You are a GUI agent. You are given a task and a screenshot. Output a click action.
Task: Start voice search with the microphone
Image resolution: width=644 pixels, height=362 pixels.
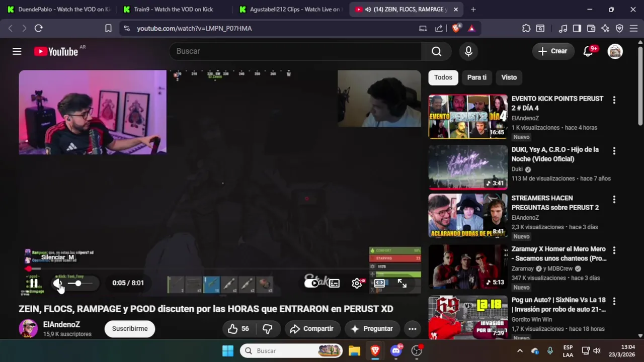point(468,51)
